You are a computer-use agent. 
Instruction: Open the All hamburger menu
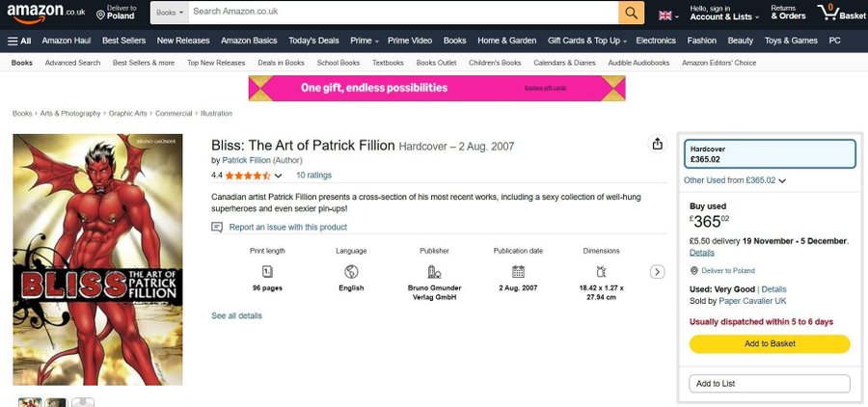(19, 41)
